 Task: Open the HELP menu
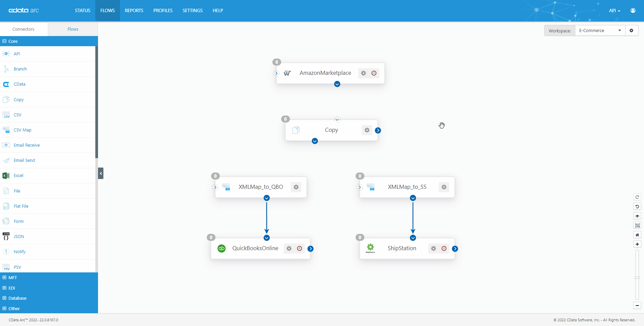(218, 10)
